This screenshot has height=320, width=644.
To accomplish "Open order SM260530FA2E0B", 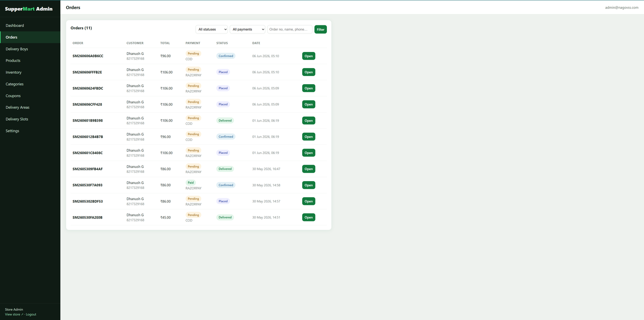I will (x=309, y=217).
